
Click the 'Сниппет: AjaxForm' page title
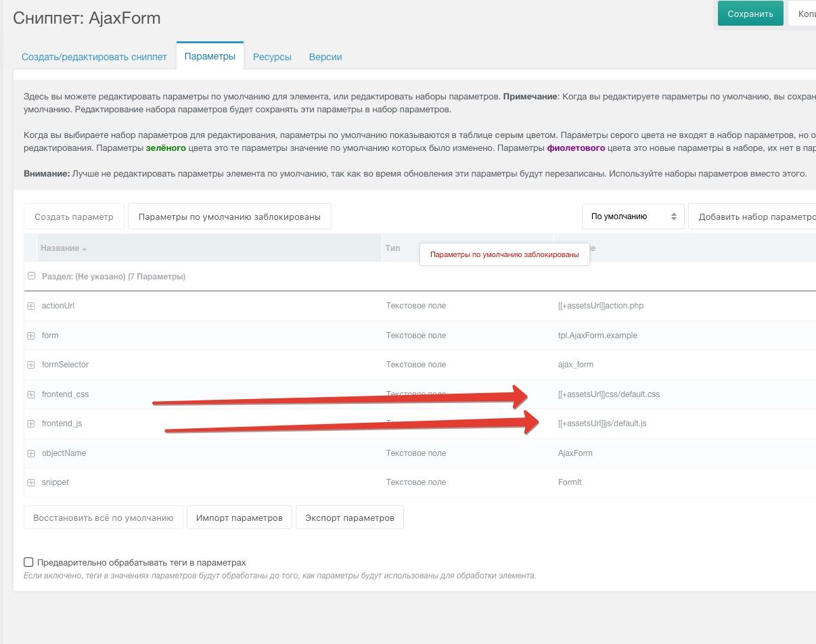87,18
